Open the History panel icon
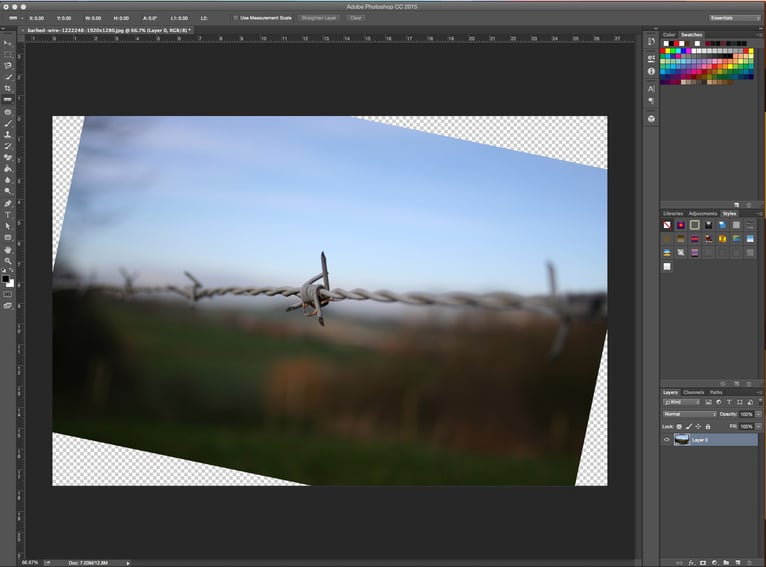766x567 pixels. [x=651, y=42]
